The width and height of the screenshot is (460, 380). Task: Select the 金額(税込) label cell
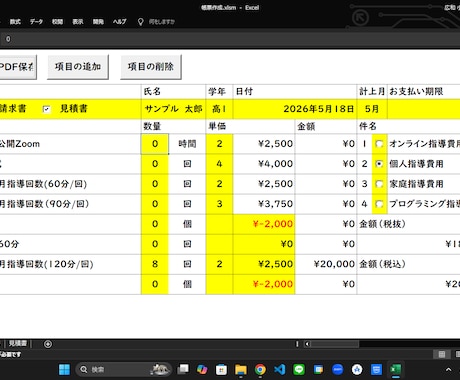point(408,264)
